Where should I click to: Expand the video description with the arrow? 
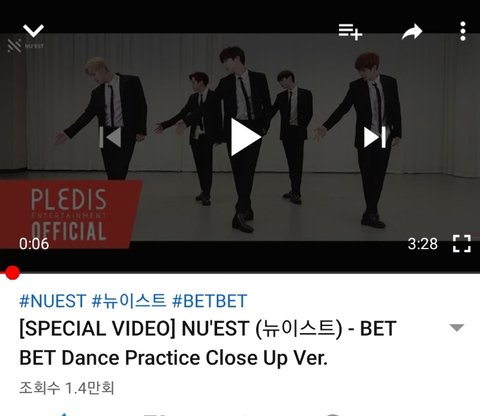pyautogui.click(x=457, y=328)
